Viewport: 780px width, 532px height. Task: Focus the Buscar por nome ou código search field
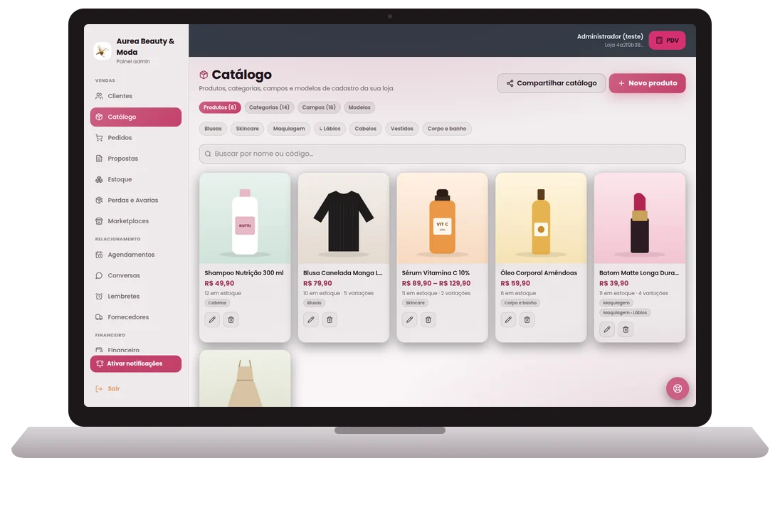coord(442,154)
